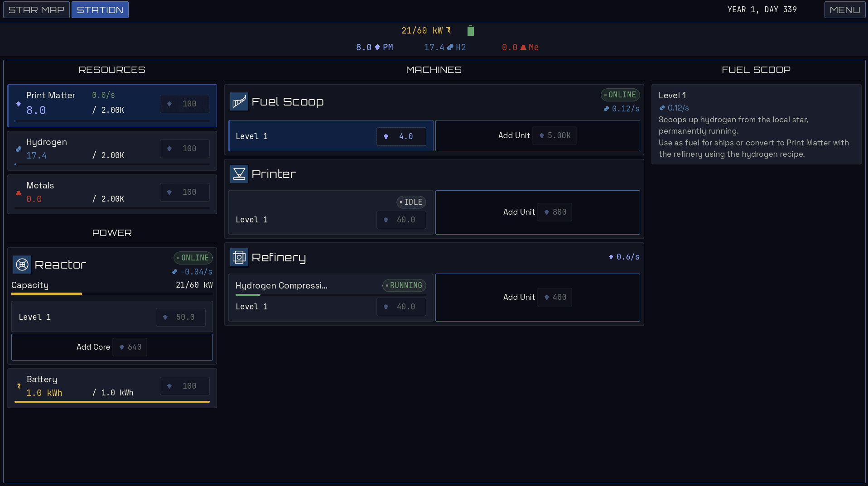Select the Station tab

[100, 10]
